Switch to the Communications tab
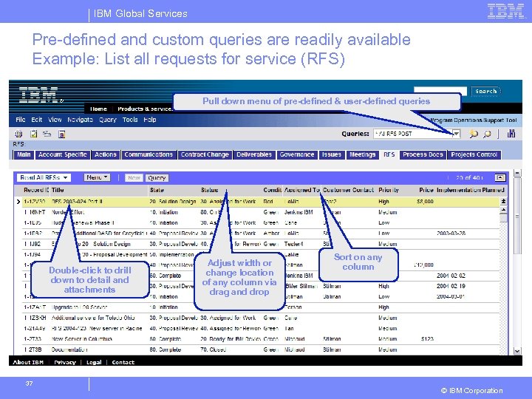The height and width of the screenshot is (399, 532). (x=149, y=154)
